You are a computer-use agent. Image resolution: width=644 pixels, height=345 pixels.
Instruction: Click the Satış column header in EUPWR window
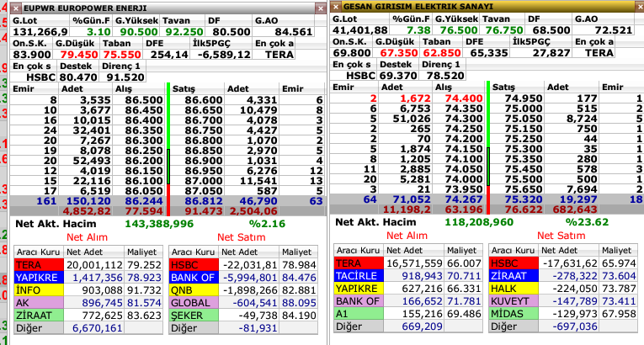click(x=184, y=88)
